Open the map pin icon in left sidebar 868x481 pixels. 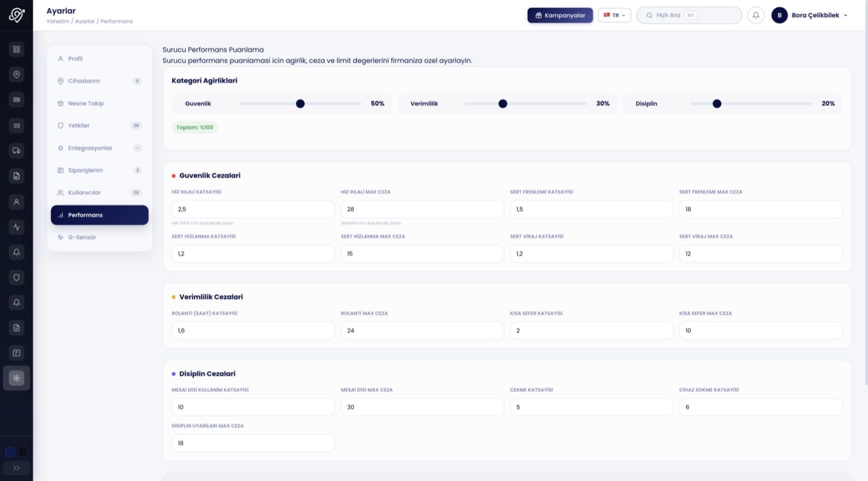pyautogui.click(x=16, y=74)
